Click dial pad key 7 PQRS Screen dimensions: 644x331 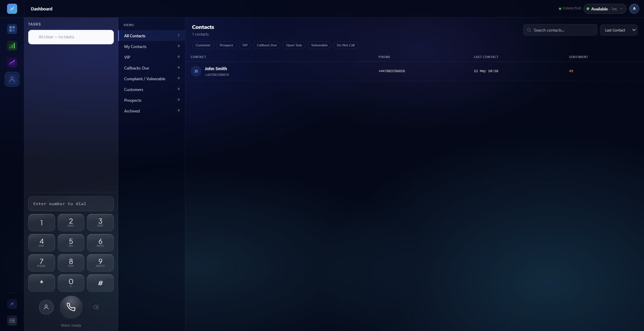click(42, 263)
